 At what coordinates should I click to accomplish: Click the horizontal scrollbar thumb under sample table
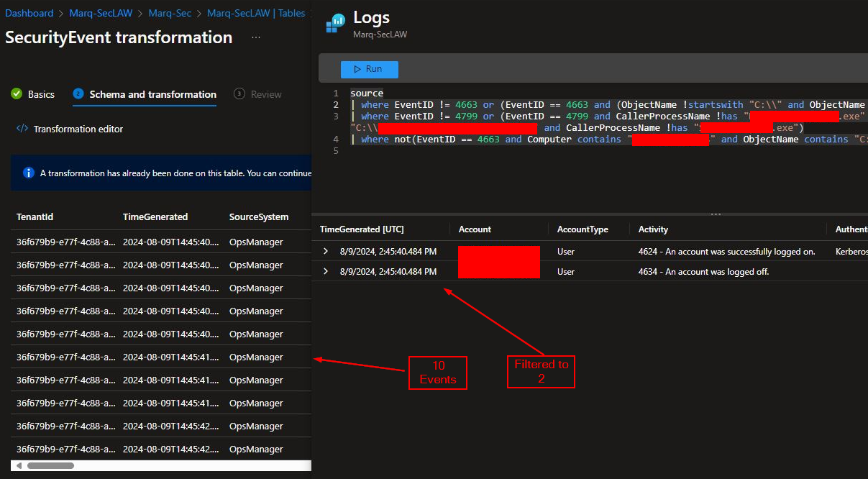(x=50, y=466)
